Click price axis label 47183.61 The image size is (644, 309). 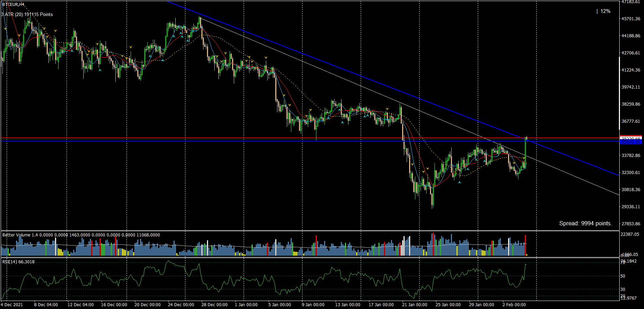[631, 2]
